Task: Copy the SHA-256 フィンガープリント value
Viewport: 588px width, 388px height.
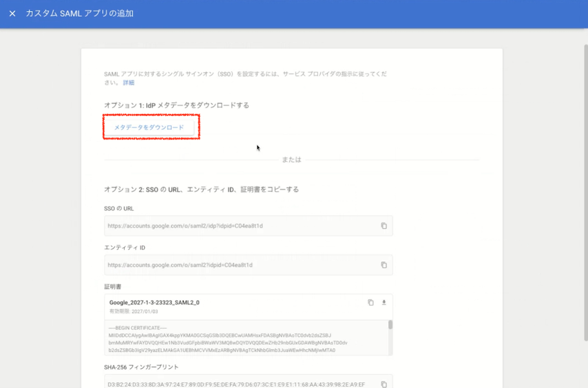Action: pyautogui.click(x=384, y=382)
